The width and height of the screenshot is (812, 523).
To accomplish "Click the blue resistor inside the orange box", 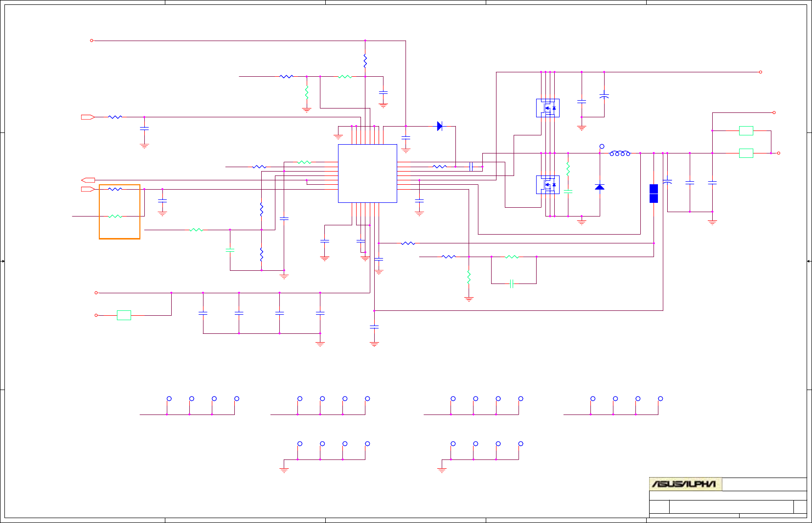I will point(115,189).
